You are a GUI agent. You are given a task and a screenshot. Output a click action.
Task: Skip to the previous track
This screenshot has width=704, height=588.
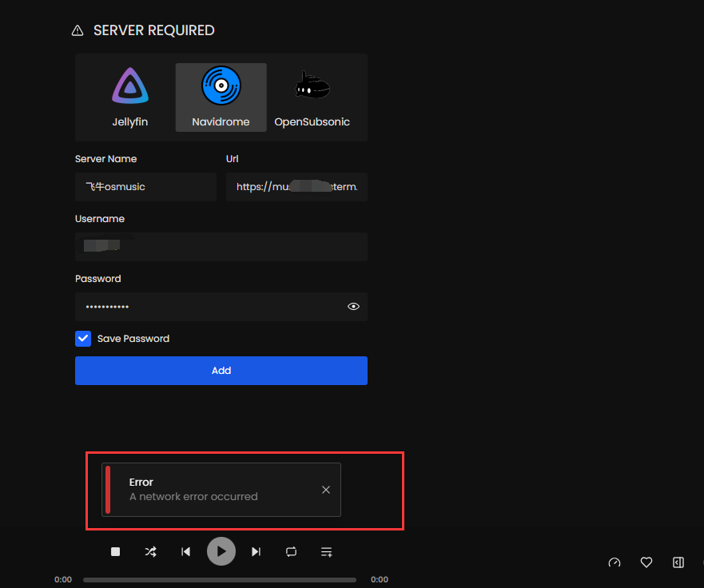click(x=186, y=551)
